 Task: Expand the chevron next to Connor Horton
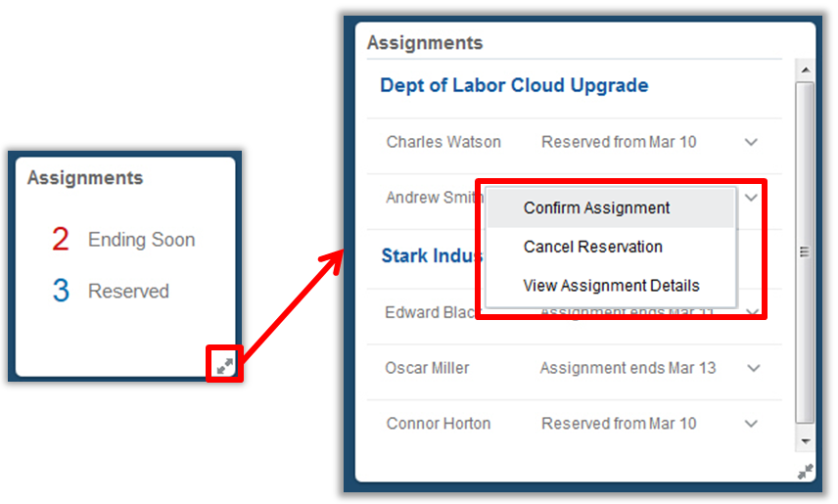[x=751, y=424]
